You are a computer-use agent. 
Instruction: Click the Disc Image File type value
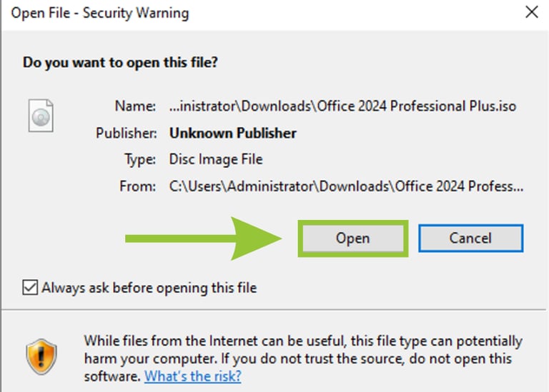216,159
